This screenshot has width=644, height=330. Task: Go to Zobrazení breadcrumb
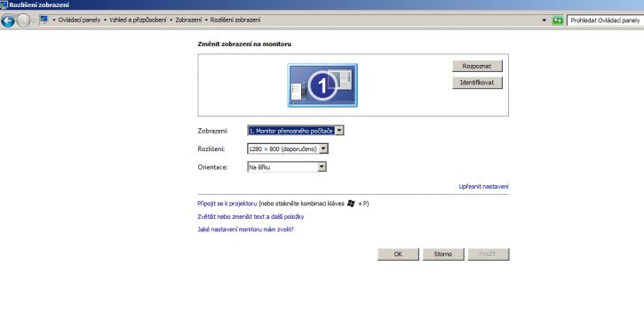point(188,20)
